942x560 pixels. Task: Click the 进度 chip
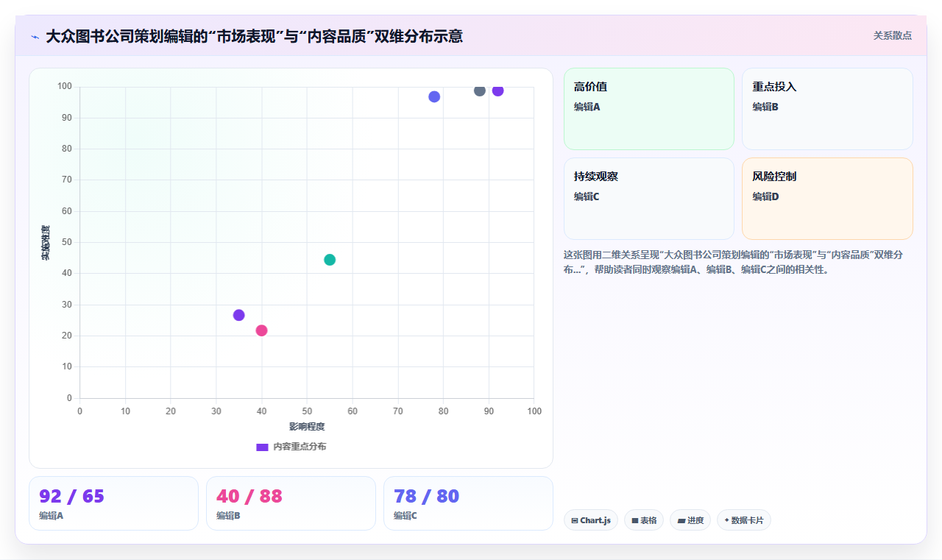690,520
